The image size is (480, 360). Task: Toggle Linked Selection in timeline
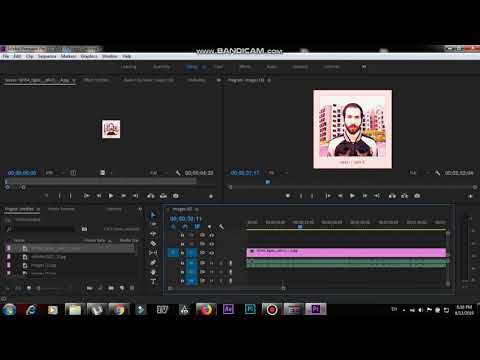(197, 227)
